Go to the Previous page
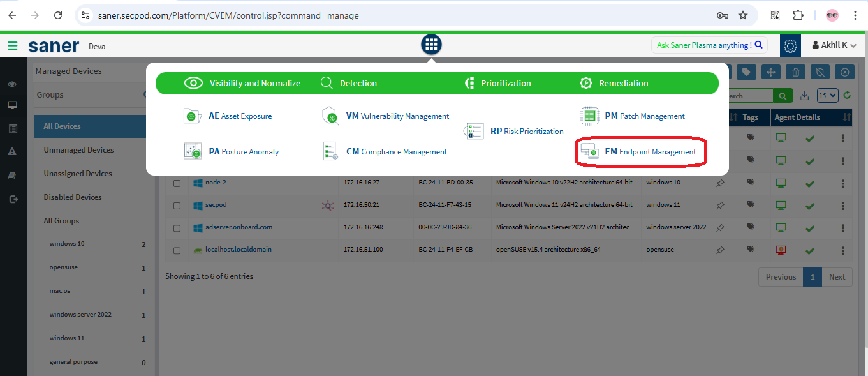The width and height of the screenshot is (868, 376). click(x=781, y=277)
